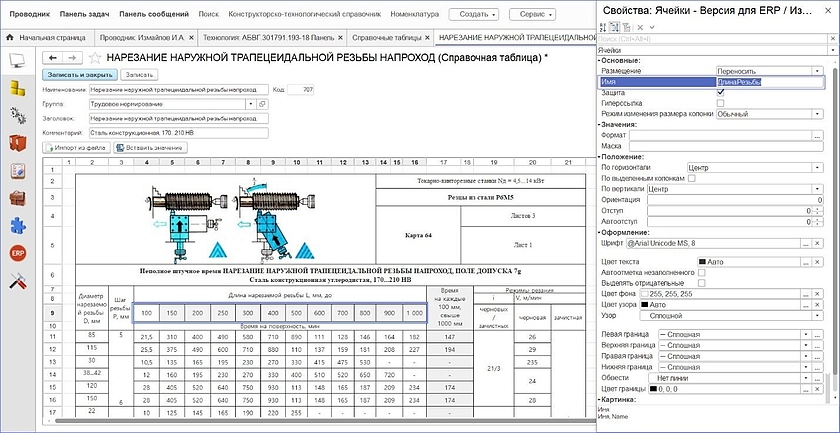This screenshot has height=433, width=840.
Task: Click the yellow blocks sidebar icon
Action: (17, 88)
